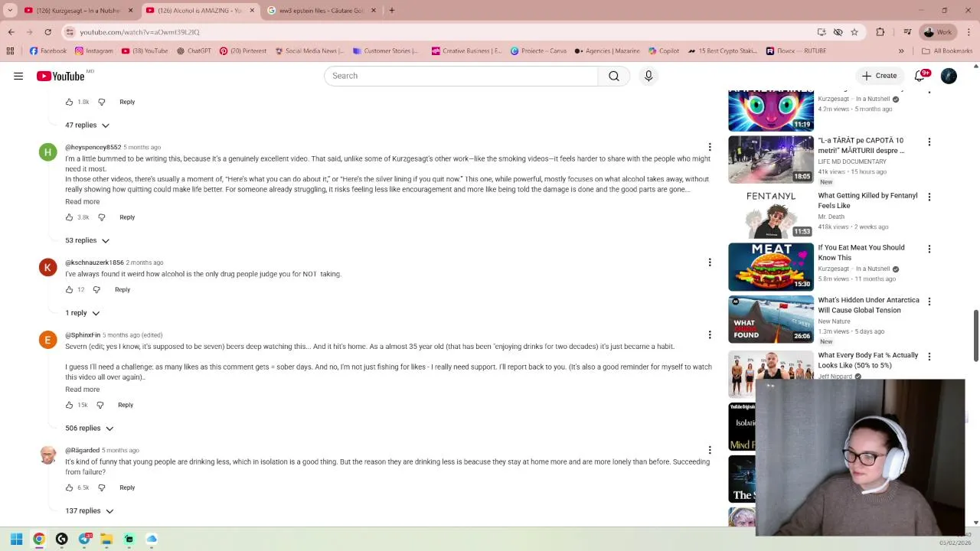This screenshot has width=980, height=551.
Task: Expand 506 replies thread
Action: [90, 429]
